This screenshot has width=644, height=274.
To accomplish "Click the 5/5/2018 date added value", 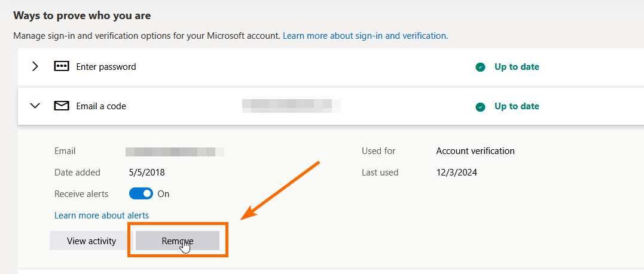I will (x=146, y=173).
